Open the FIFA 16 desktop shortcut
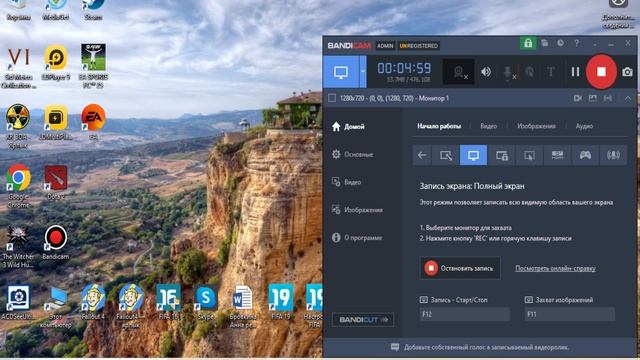640x360 pixels. coord(169,302)
